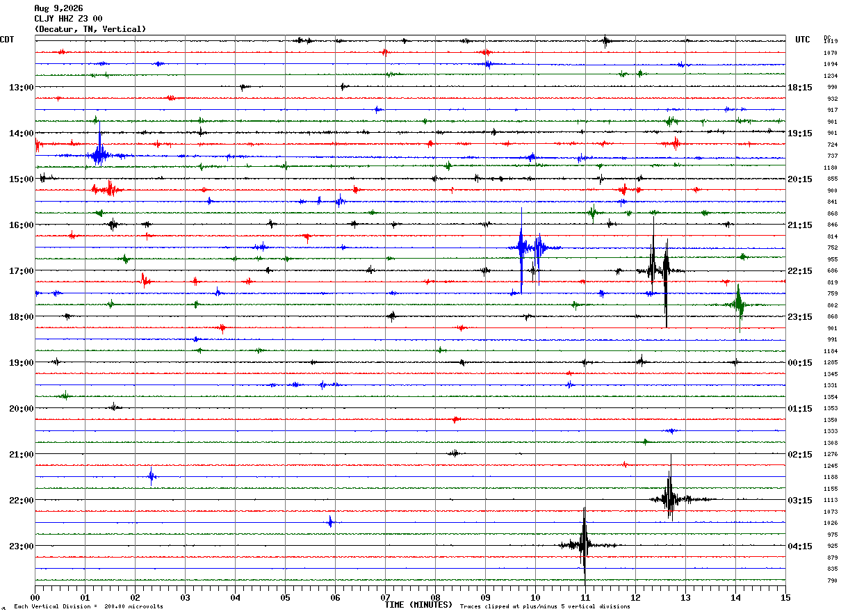Click the 04:15 UTC time label
841x616 pixels.
point(801,546)
